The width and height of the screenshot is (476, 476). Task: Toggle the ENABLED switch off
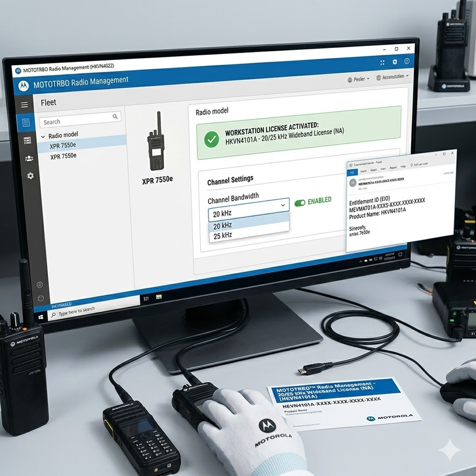point(300,203)
